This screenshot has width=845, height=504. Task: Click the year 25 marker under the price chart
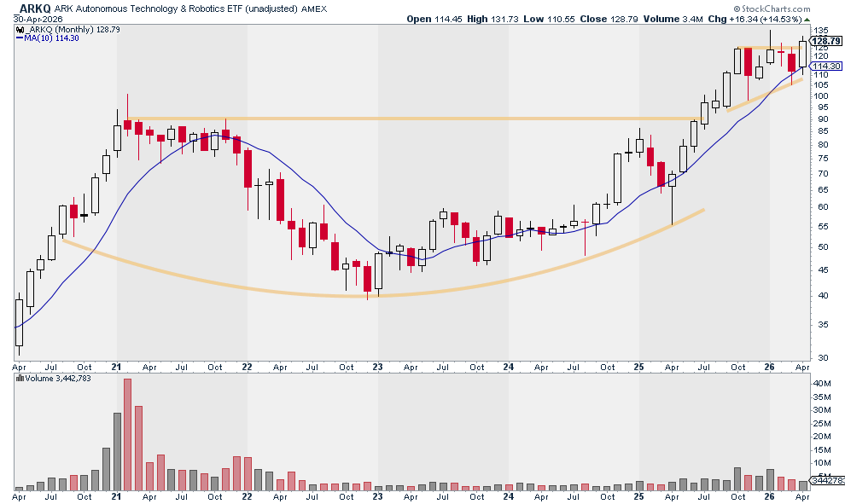coord(638,367)
